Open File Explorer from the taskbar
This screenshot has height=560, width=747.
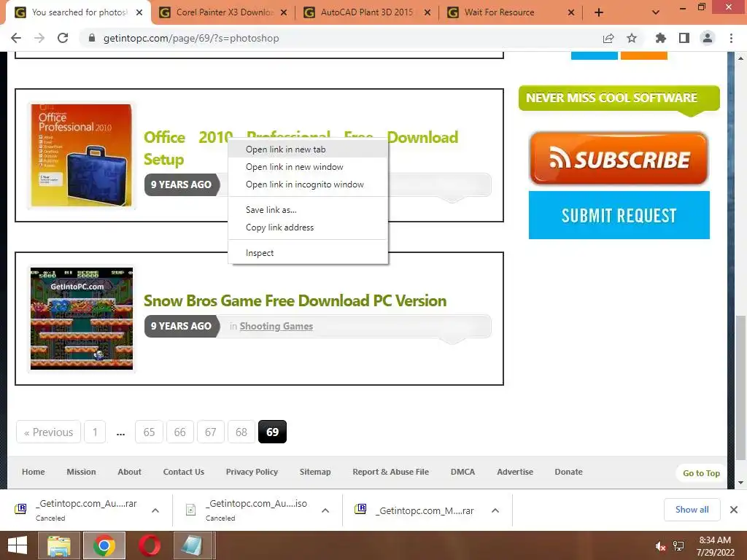tap(59, 545)
